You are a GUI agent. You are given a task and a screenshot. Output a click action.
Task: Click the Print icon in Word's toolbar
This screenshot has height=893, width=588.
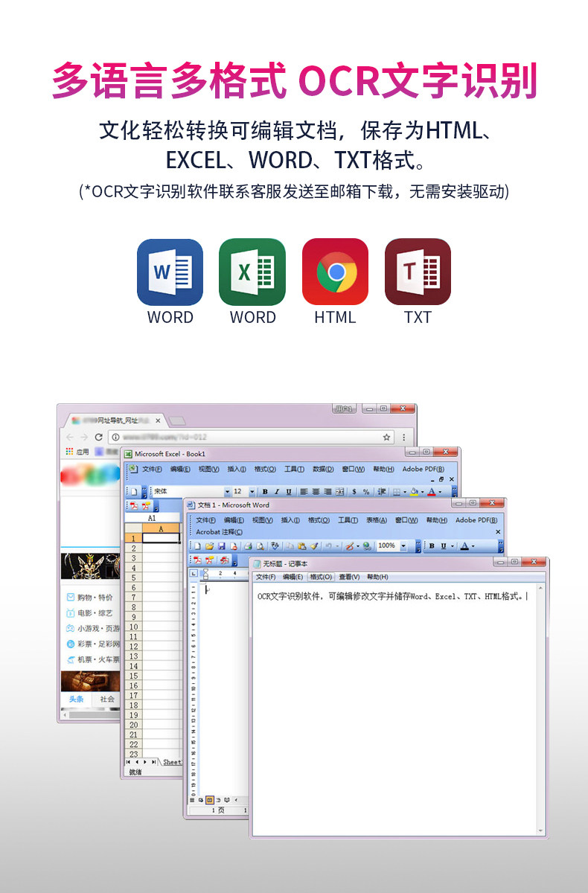pyautogui.click(x=247, y=546)
